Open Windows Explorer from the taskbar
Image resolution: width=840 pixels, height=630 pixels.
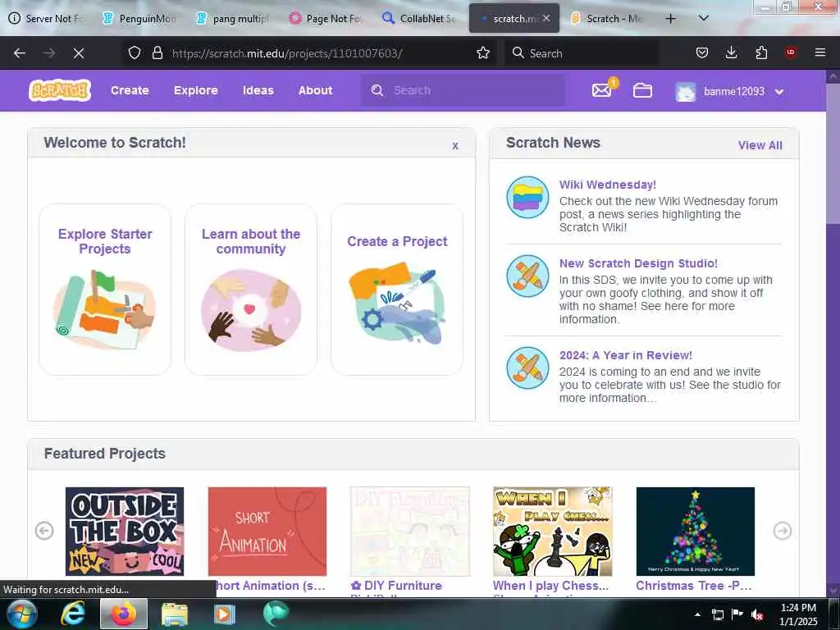click(x=174, y=614)
